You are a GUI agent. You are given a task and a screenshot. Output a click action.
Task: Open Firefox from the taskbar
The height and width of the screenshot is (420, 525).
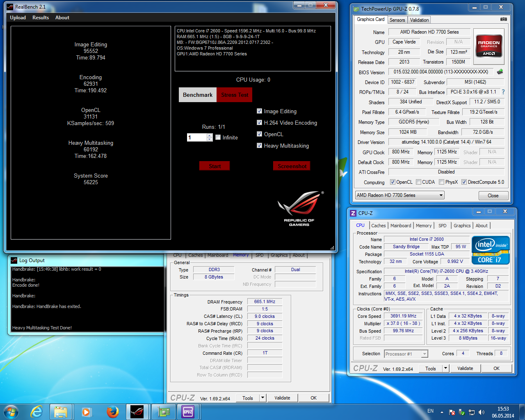tap(112, 412)
